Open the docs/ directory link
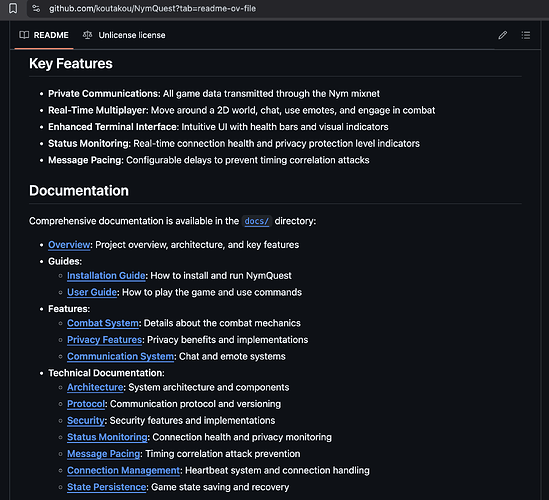The width and height of the screenshot is (549, 500). [x=257, y=221]
